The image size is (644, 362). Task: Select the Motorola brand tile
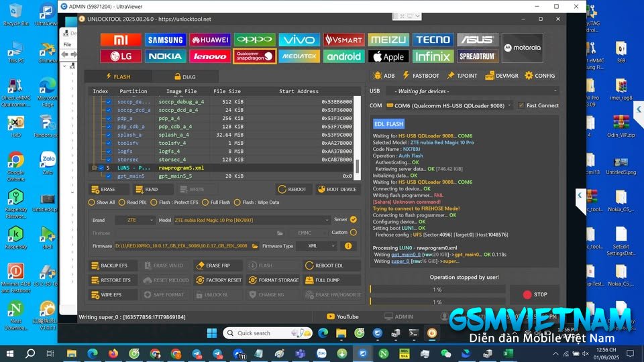[523, 48]
